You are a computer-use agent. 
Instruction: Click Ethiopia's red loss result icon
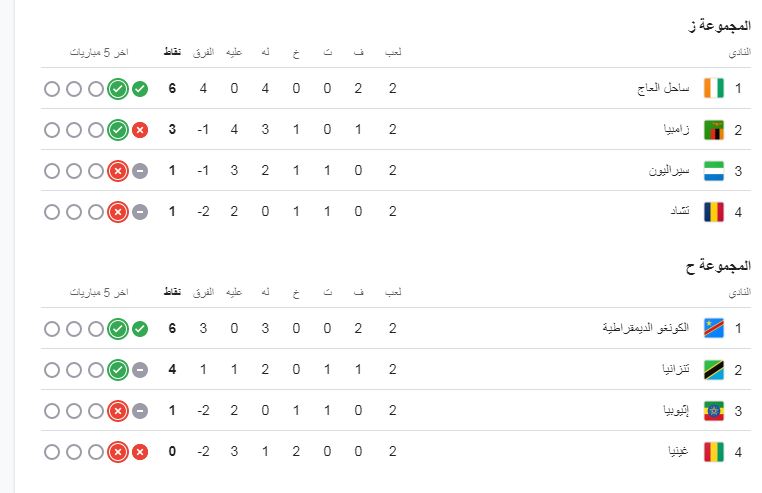coord(118,411)
